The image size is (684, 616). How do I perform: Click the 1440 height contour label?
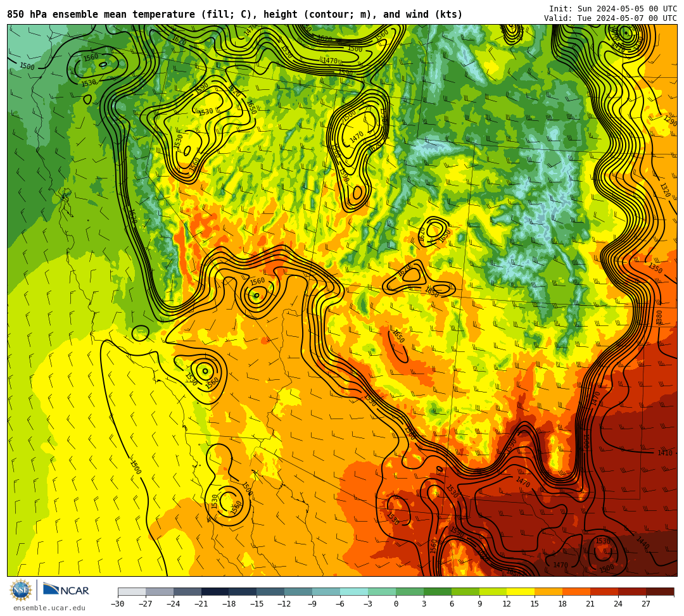(x=642, y=543)
